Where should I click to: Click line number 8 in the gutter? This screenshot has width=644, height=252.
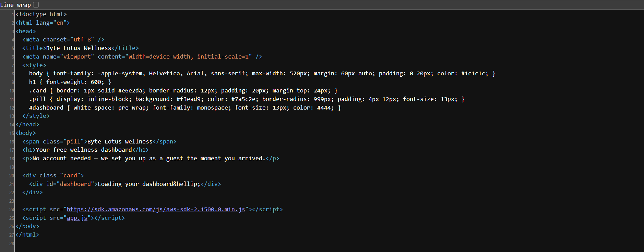(13, 74)
